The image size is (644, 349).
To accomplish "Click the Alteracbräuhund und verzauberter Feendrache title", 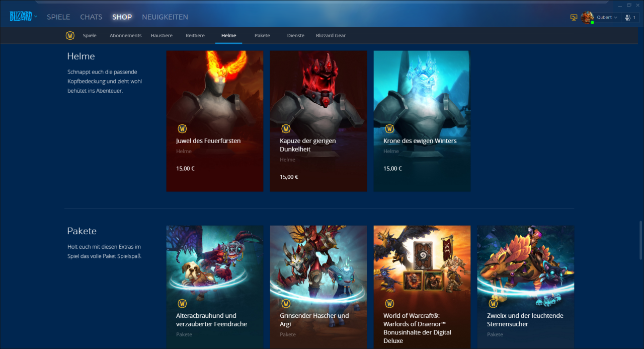I will tap(211, 320).
